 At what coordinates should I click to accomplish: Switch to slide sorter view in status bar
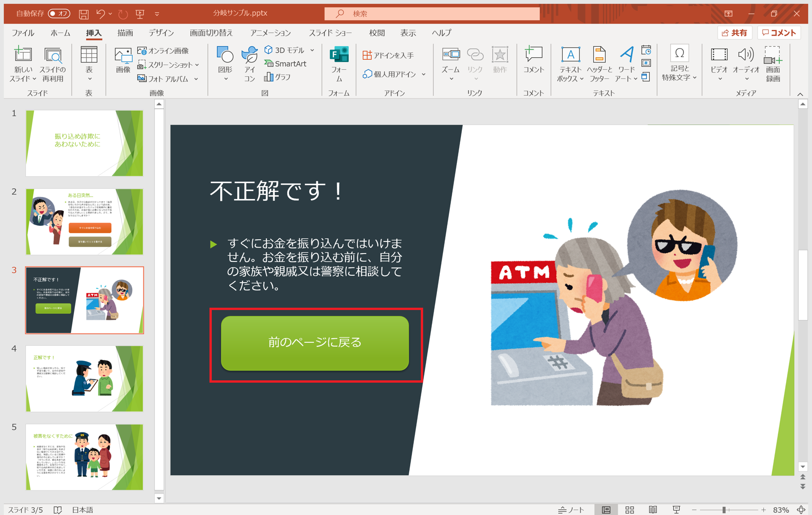629,509
